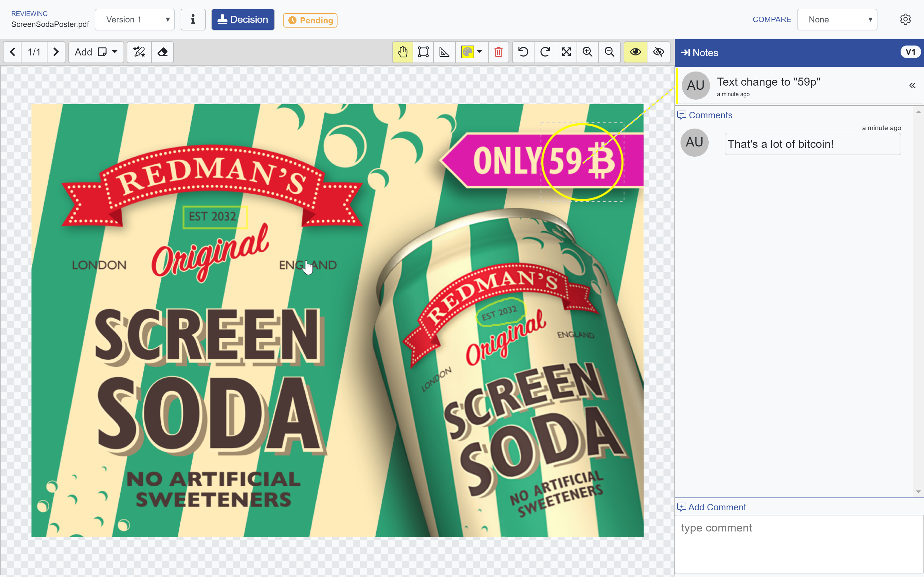Hide annotations with crossed-eye icon
This screenshot has height=577, width=924.
pyautogui.click(x=659, y=52)
